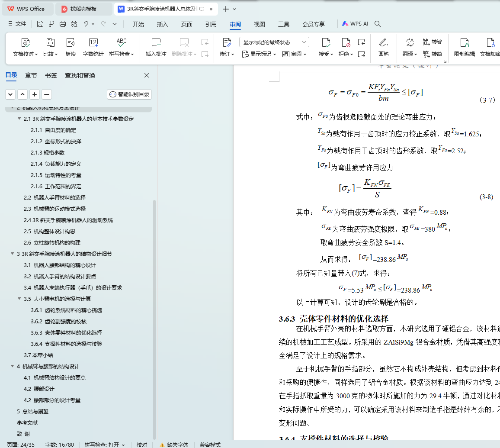Screen dimensions: 500x448
Task: Select the 画笔 pen tool
Action: [384, 47]
